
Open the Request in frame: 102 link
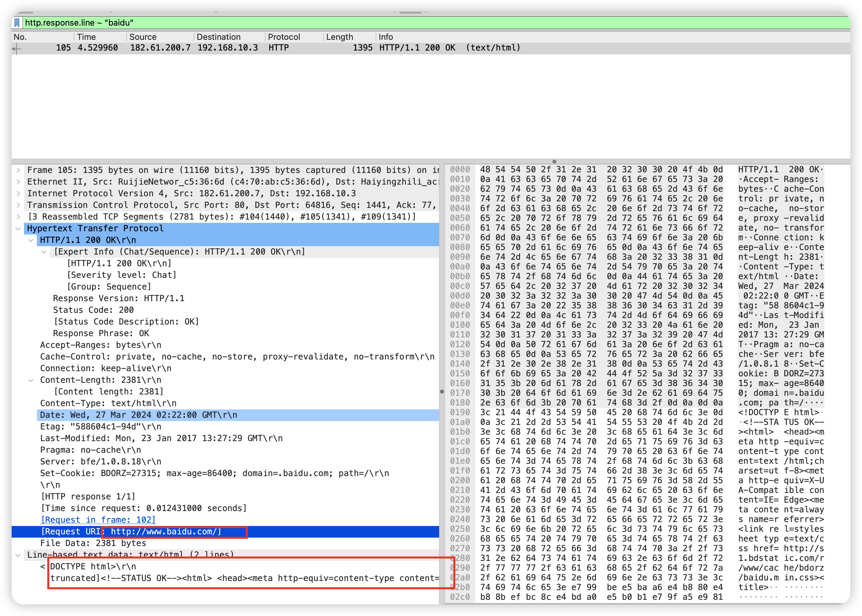point(98,520)
